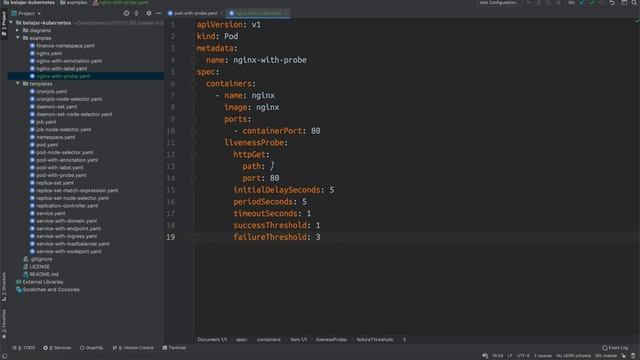The height and width of the screenshot is (360, 640).
Task: Select daemon-set.yaml file
Action: (x=56, y=107)
